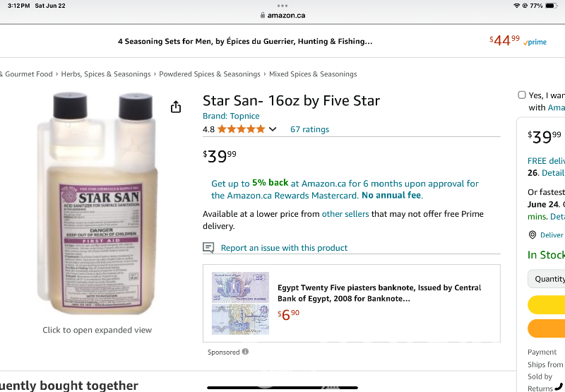Expand the rating breakdown chevron
Viewport: 565px width, 392px height.
point(273,129)
